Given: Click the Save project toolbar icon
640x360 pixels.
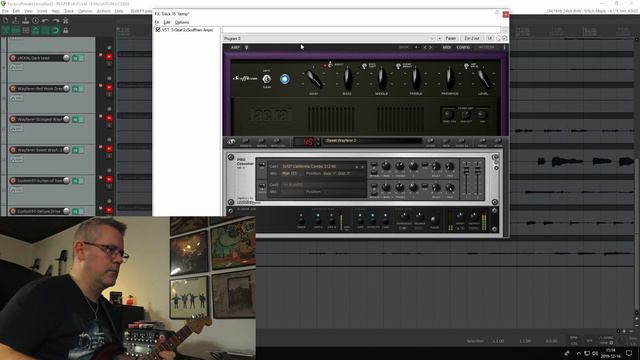Looking at the screenshot, I should point(25,20).
